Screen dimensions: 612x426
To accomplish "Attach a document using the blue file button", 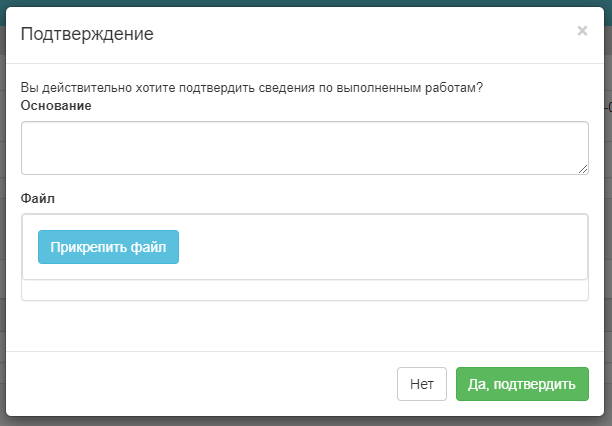I will [x=109, y=247].
